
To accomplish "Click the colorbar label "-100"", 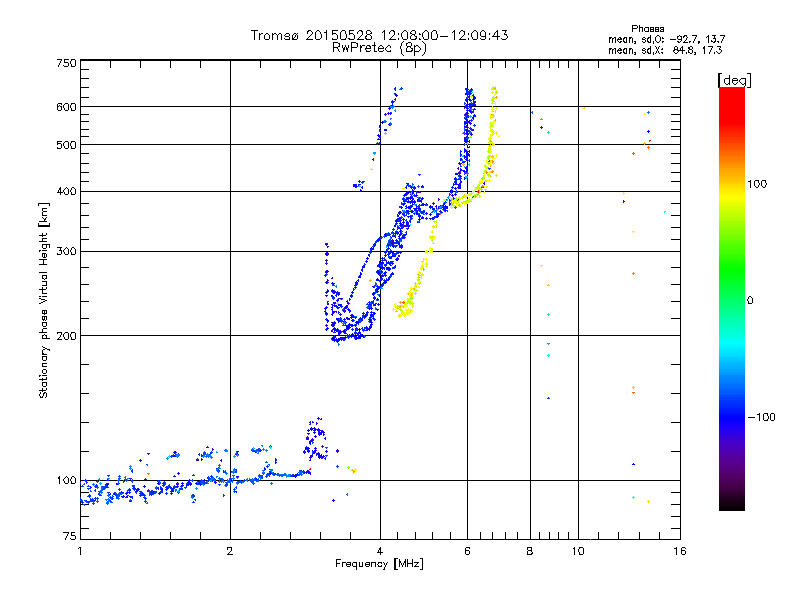I will coord(761,417).
